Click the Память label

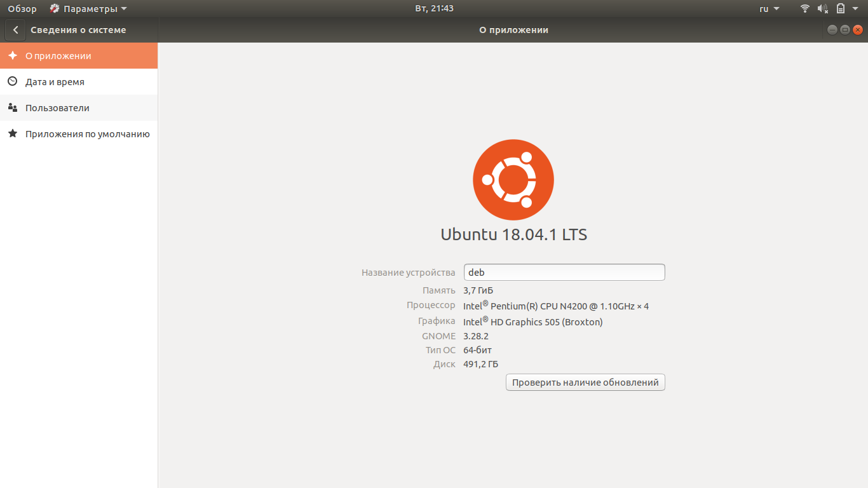(439, 290)
